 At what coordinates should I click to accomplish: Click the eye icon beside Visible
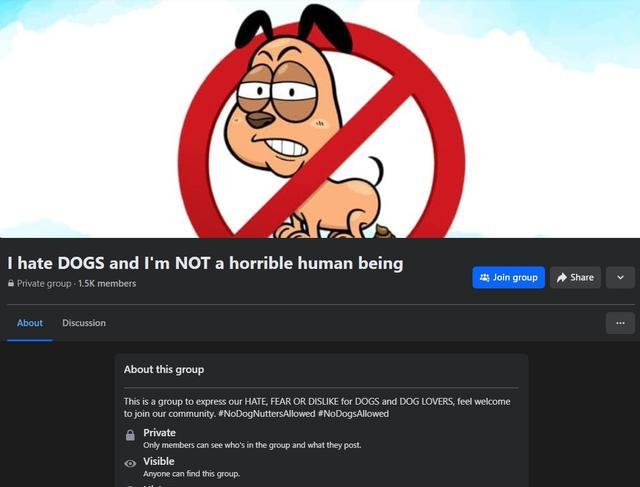point(130,463)
